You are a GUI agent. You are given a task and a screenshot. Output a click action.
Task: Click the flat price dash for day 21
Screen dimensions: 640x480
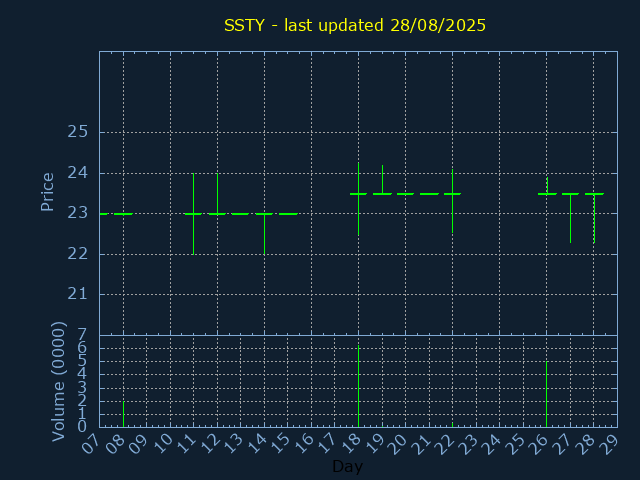point(429,194)
